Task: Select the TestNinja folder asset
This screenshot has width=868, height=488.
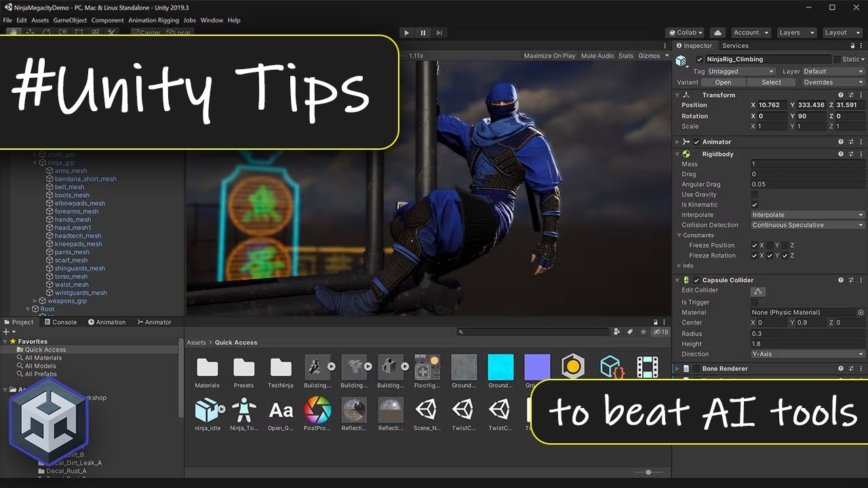Action: tap(280, 373)
